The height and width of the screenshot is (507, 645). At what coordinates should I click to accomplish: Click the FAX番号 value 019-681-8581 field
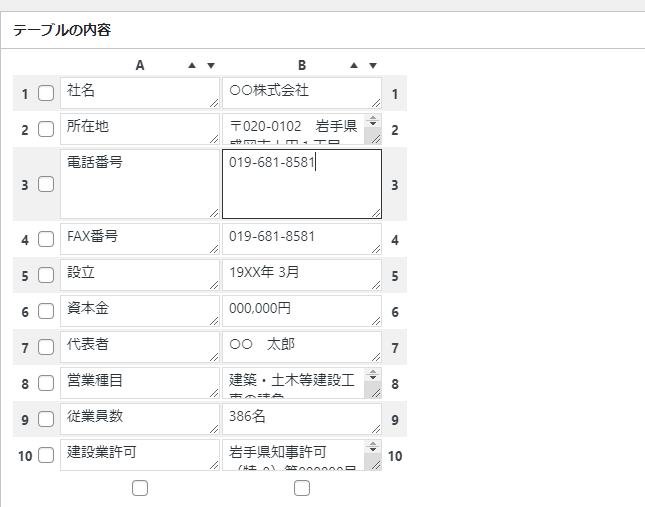tap(300, 239)
